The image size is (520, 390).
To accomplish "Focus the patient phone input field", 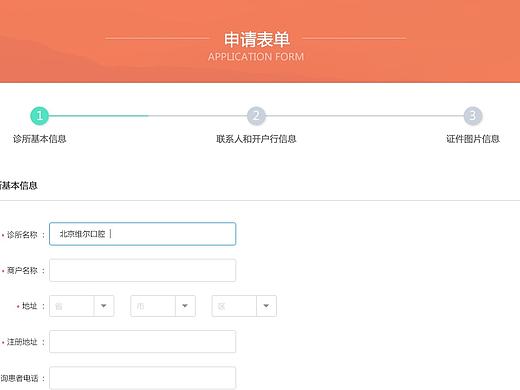I will [x=142, y=378].
